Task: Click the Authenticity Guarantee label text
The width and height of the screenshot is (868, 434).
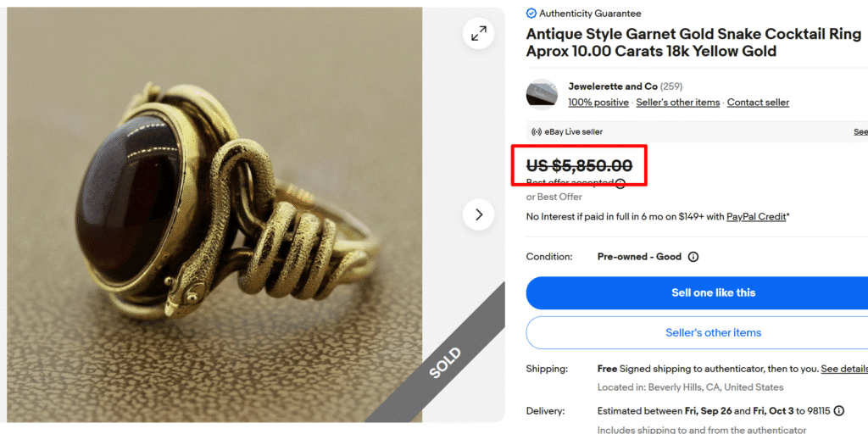Action: [590, 14]
